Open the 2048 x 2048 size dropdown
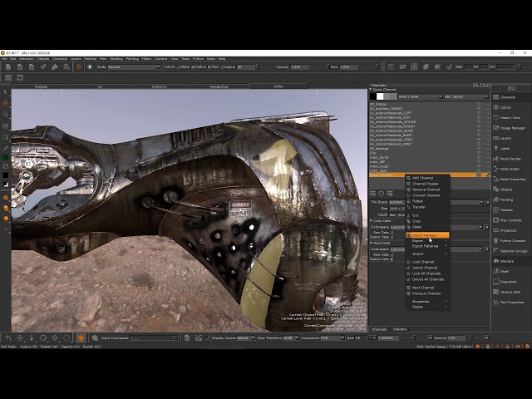The image size is (532, 399). click(420, 96)
